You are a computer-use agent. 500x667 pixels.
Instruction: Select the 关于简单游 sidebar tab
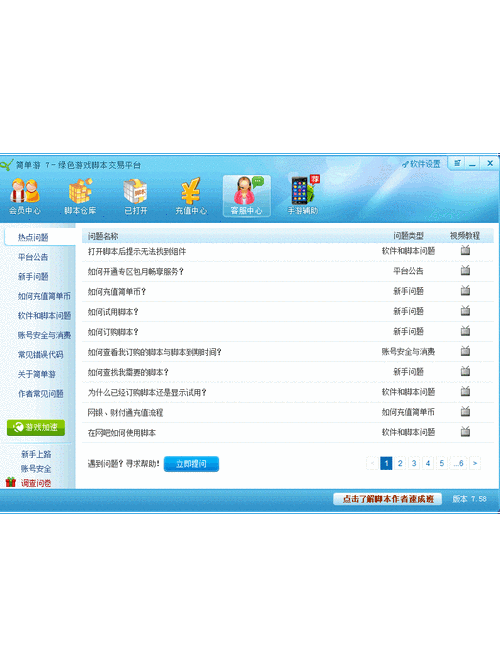pos(37,374)
